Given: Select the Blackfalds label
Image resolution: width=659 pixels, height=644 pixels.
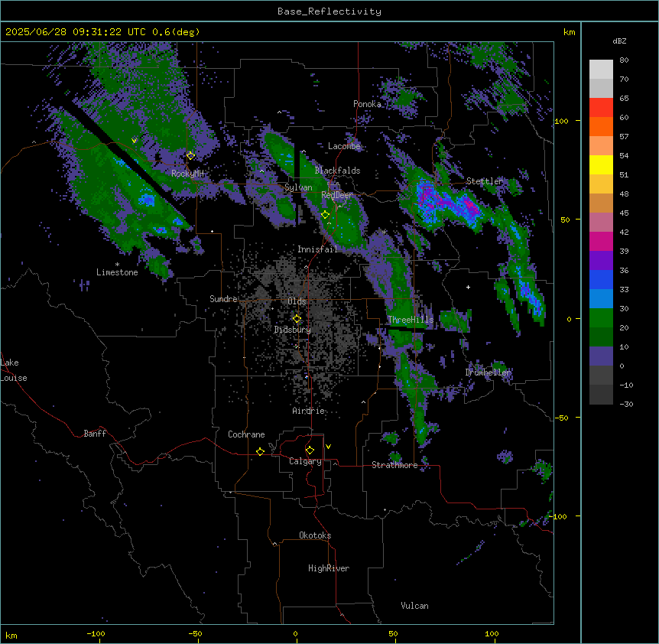Looking at the screenshot, I should coord(337,171).
